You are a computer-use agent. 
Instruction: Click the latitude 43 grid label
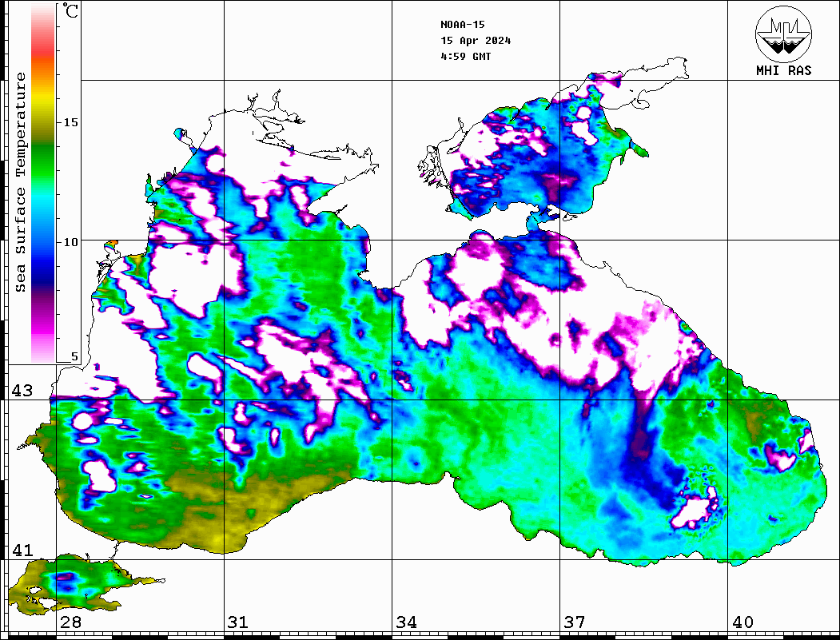coord(22,391)
